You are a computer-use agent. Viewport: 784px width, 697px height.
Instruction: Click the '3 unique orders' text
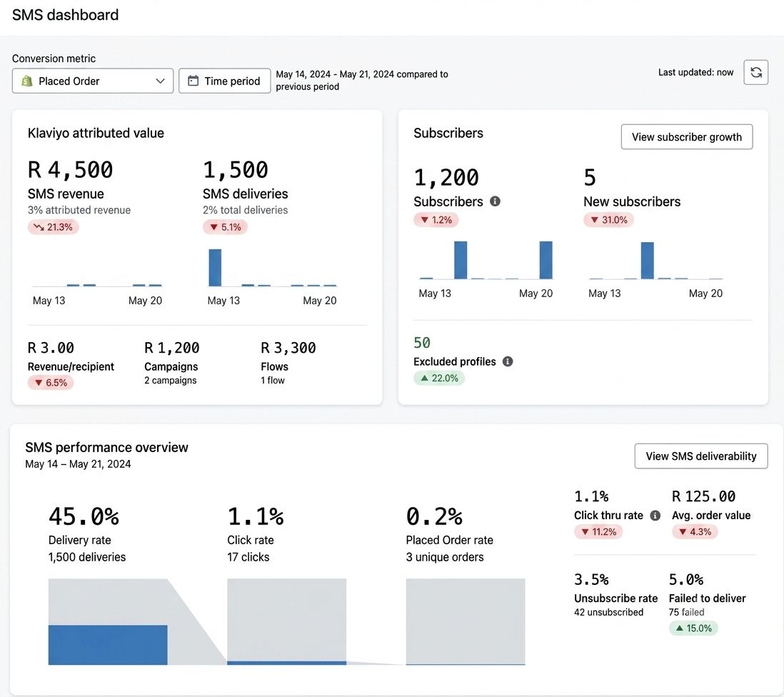(445, 557)
